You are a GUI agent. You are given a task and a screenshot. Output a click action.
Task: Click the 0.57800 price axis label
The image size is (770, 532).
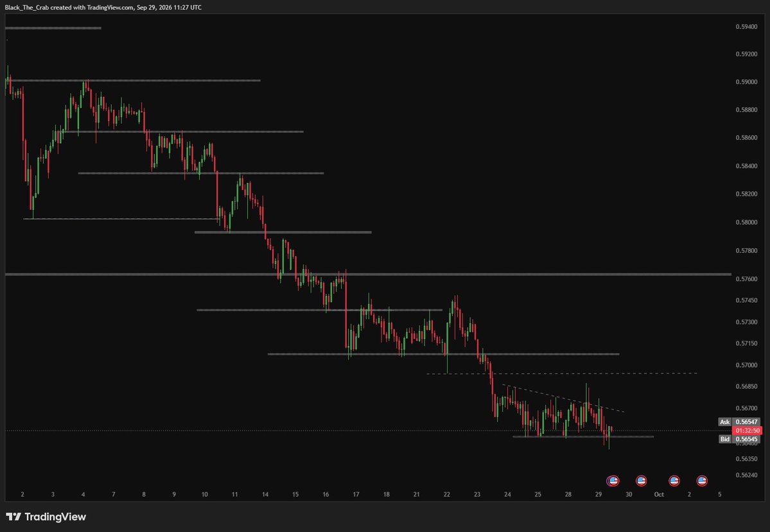tap(746, 251)
